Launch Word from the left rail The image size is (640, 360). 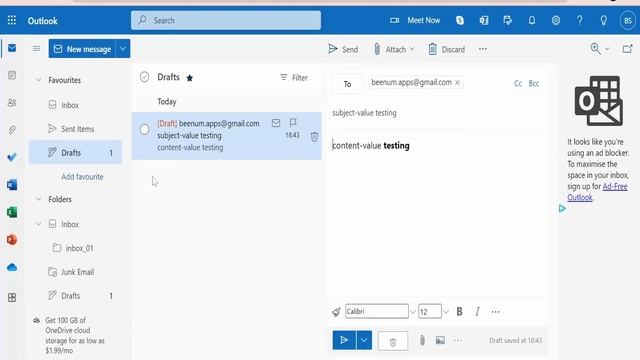(12, 185)
